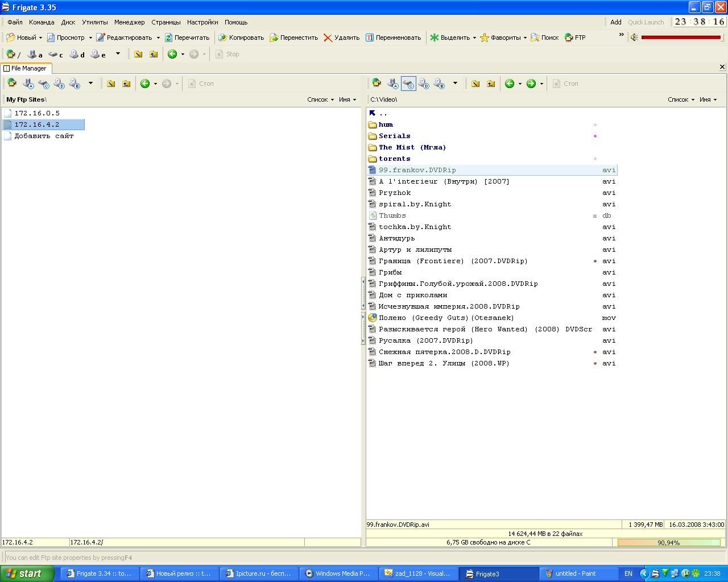Select the 172.16.0.5 FTP site

pyautogui.click(x=37, y=113)
